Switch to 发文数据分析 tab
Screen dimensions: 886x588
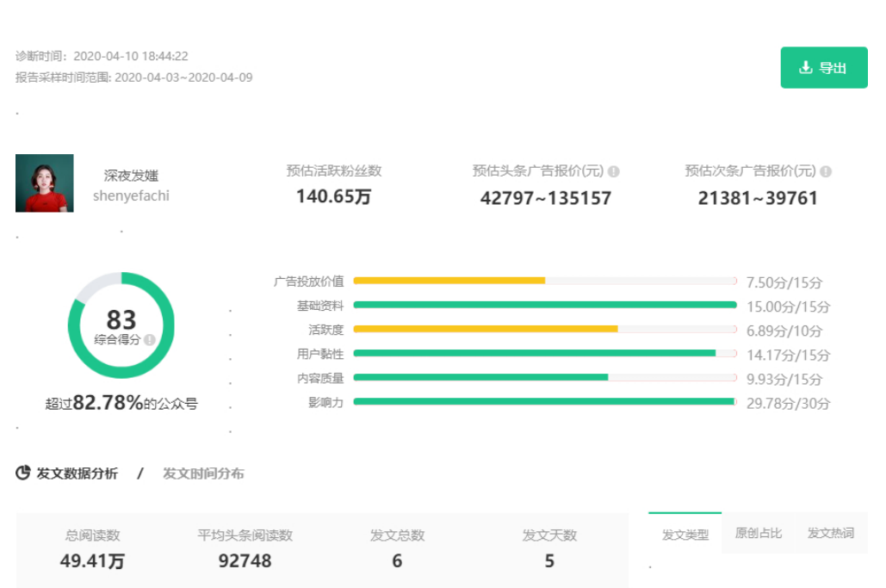[77, 473]
